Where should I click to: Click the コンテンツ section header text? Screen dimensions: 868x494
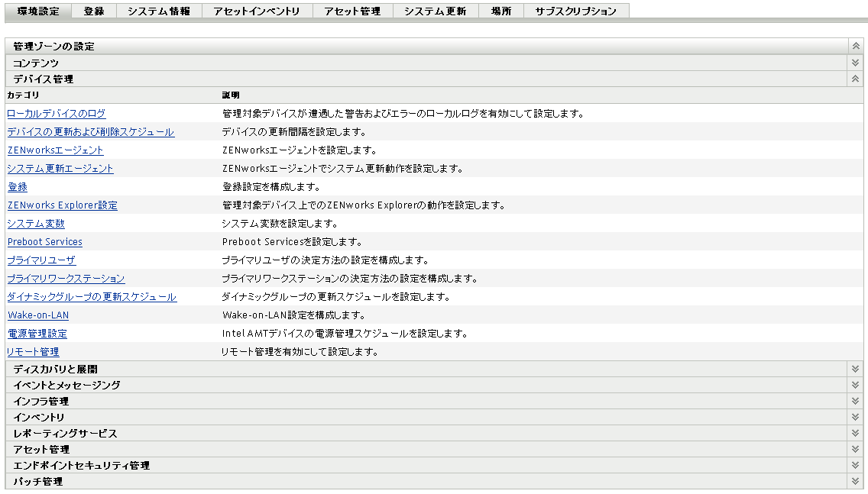pyautogui.click(x=36, y=63)
